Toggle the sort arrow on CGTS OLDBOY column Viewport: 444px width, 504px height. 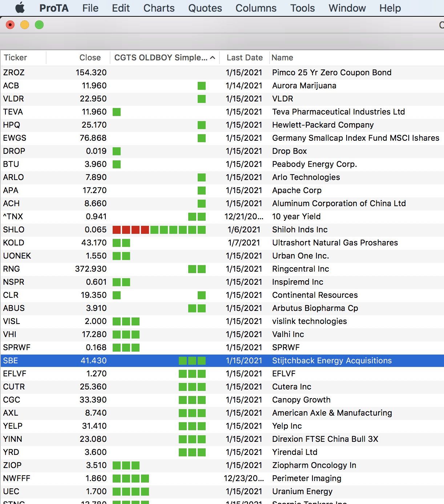(x=213, y=57)
